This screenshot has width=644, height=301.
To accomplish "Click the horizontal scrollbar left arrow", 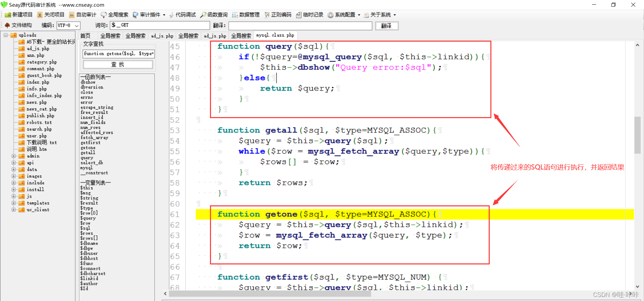I will click(165, 294).
